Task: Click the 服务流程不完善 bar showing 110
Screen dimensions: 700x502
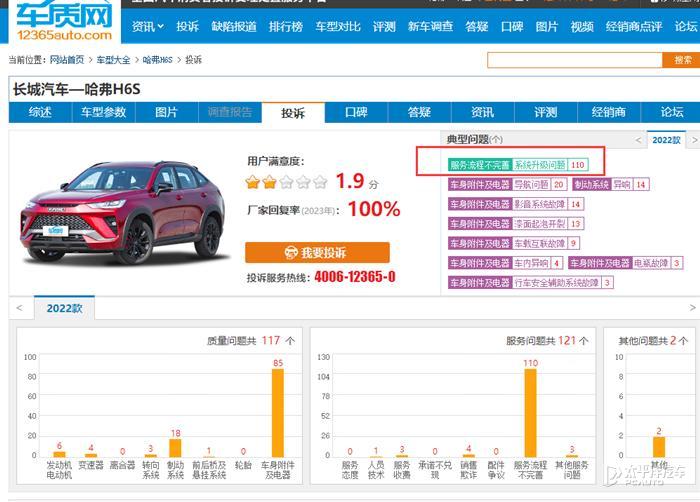Action: tap(530, 413)
